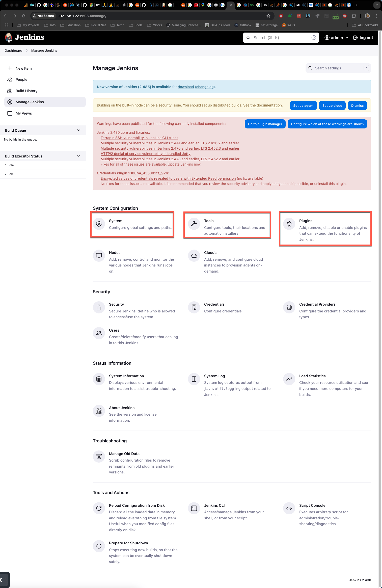Select New Item in the sidebar
382x588 pixels.
(x=23, y=68)
